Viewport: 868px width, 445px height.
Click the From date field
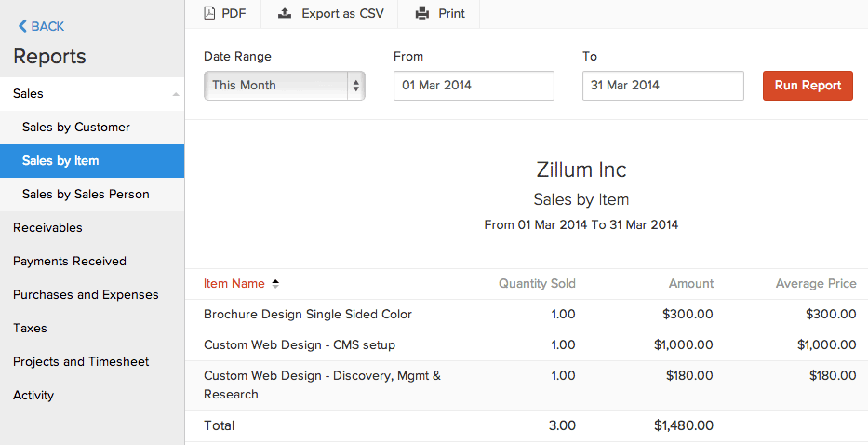tap(474, 86)
